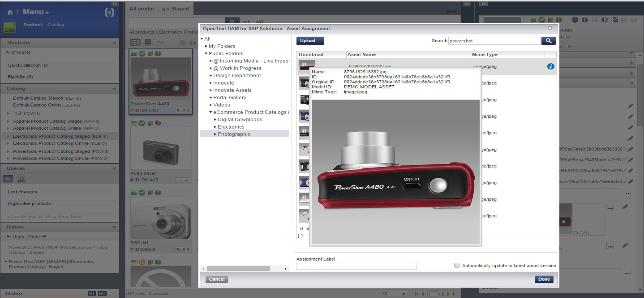Select Electronics Product Catalog Online entry

pos(60,143)
